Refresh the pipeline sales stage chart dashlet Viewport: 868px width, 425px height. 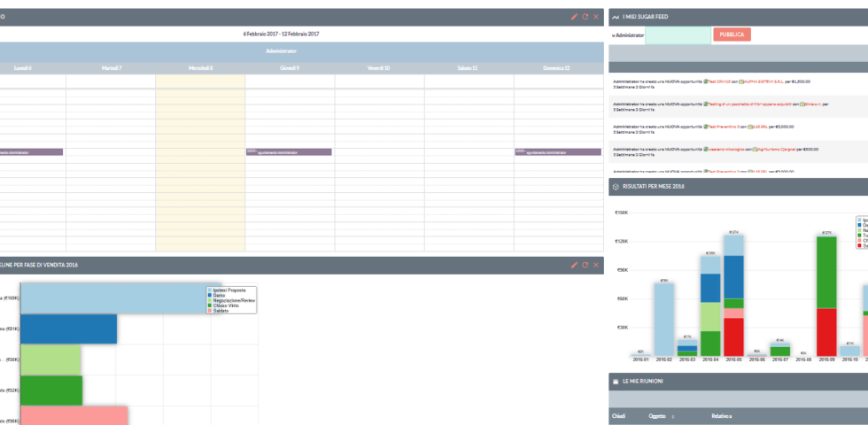click(x=585, y=265)
